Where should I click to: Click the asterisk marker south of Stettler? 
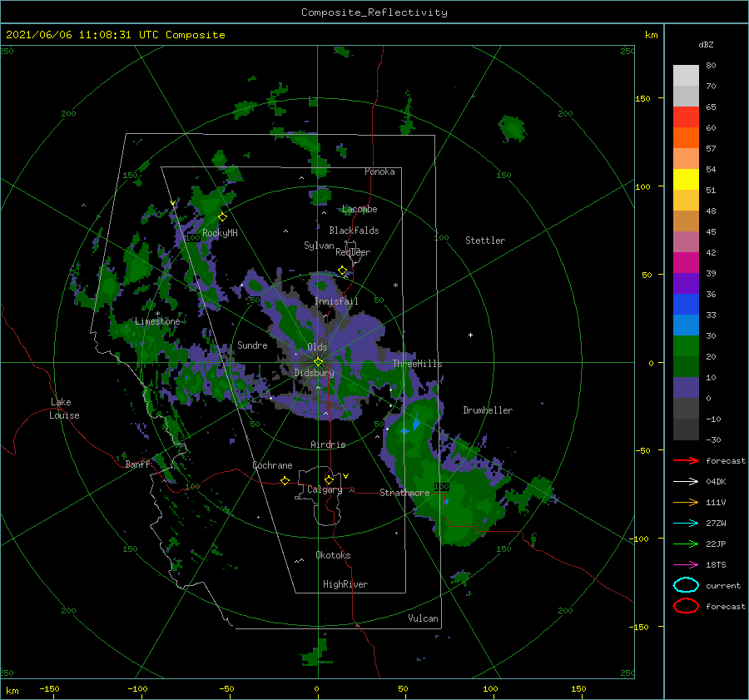tap(395, 285)
